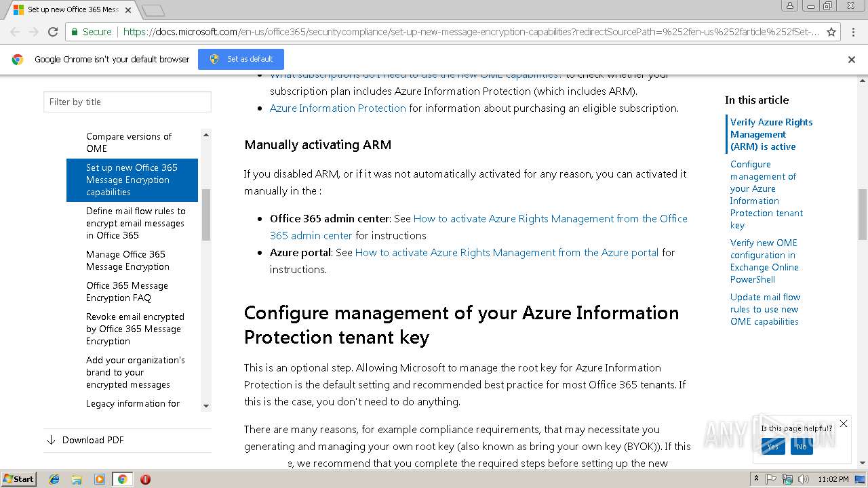Open Legacy information for item
The width and height of the screenshot is (868, 488).
(133, 403)
